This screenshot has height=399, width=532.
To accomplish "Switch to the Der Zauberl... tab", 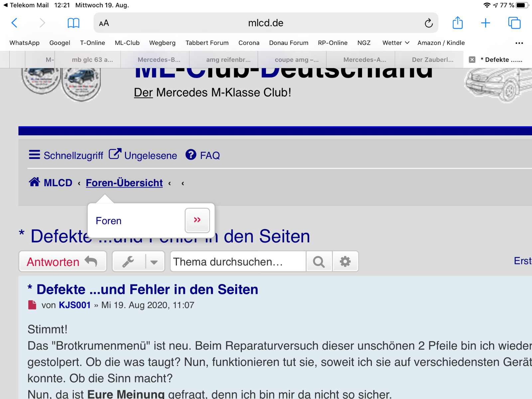I will (432, 60).
